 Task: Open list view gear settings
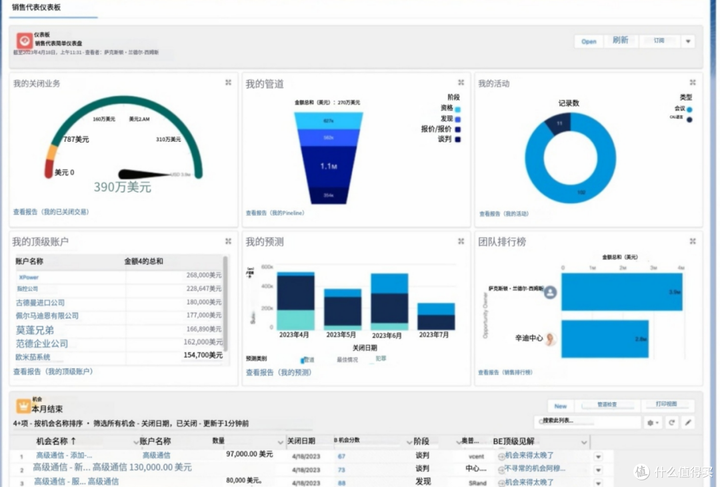(x=652, y=423)
